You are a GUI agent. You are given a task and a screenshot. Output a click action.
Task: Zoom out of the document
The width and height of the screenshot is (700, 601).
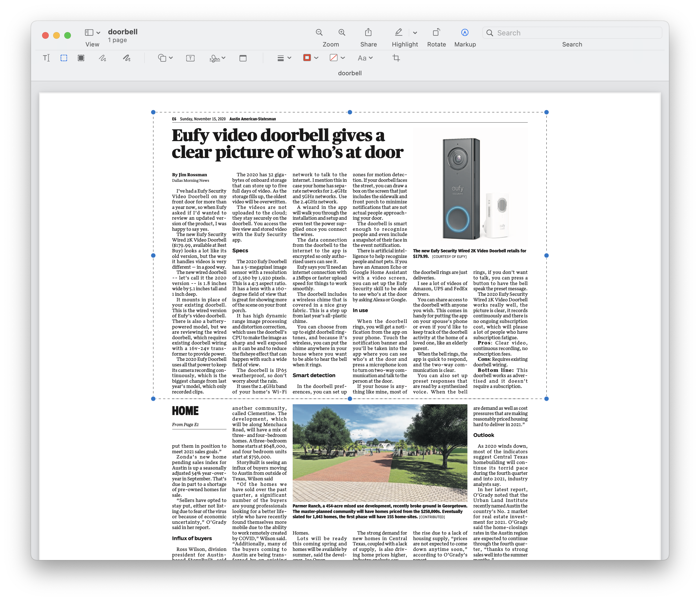click(319, 32)
